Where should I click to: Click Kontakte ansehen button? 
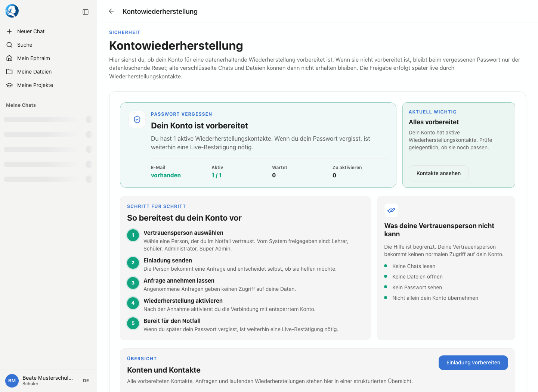pos(439,173)
